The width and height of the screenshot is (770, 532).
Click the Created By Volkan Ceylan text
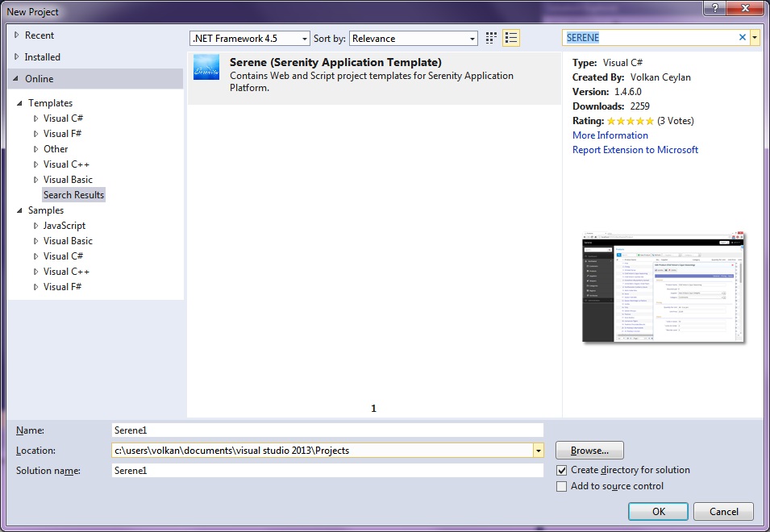tap(631, 77)
